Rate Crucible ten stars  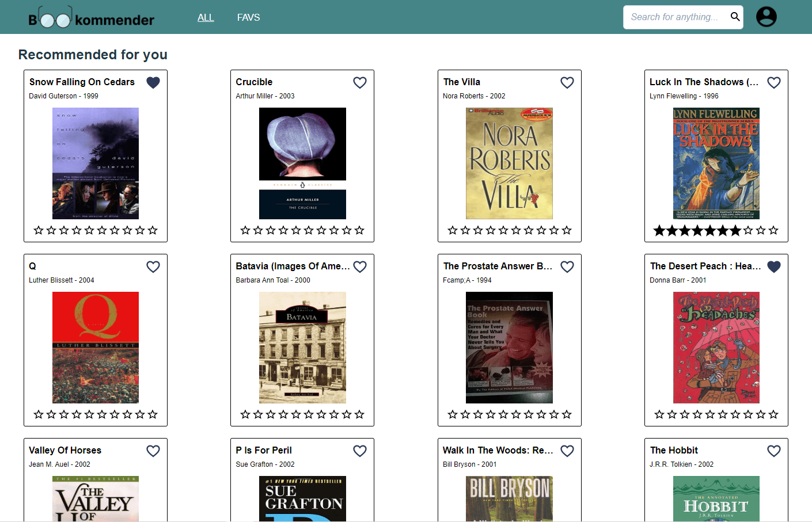click(x=359, y=230)
